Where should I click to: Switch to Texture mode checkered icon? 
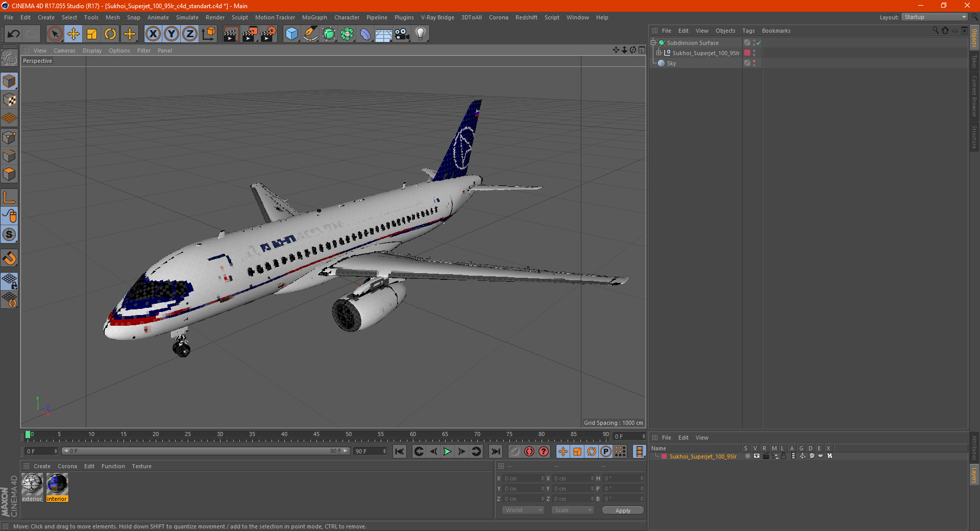click(x=9, y=100)
